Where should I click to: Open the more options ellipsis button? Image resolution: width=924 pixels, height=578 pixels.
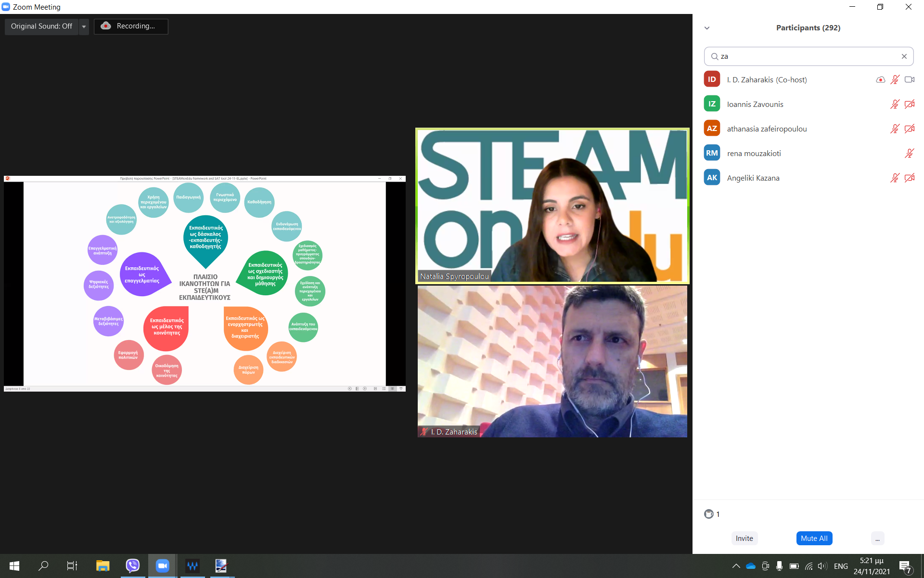(x=877, y=539)
